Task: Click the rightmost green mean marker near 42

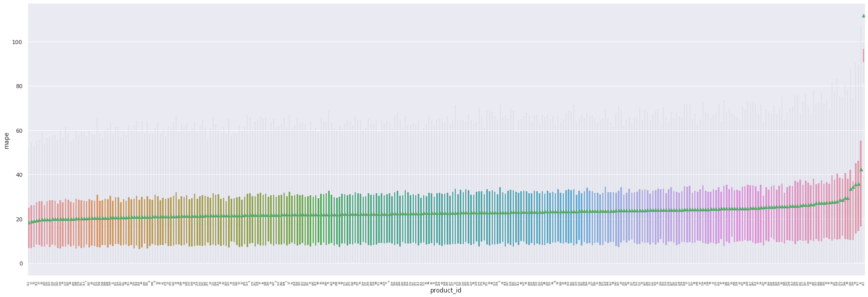Action: (861, 169)
